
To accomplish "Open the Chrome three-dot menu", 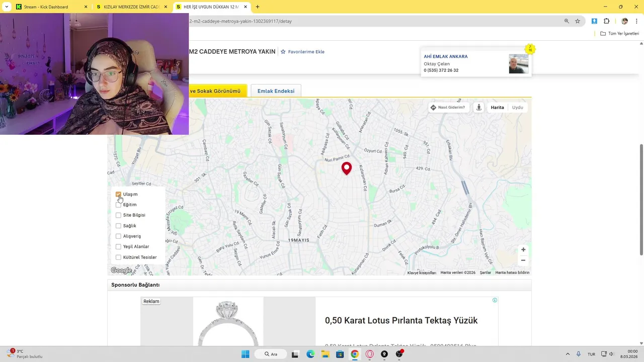I will [x=636, y=21].
